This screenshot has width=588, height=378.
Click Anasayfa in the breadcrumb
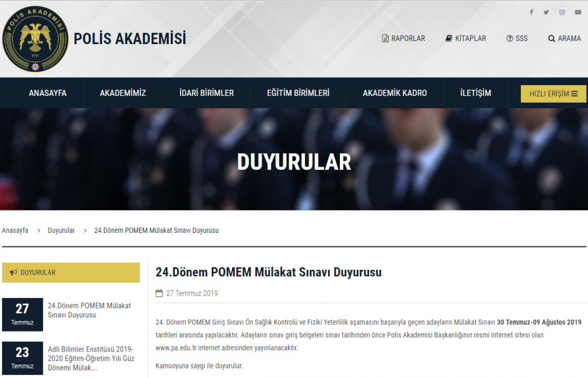(15, 230)
